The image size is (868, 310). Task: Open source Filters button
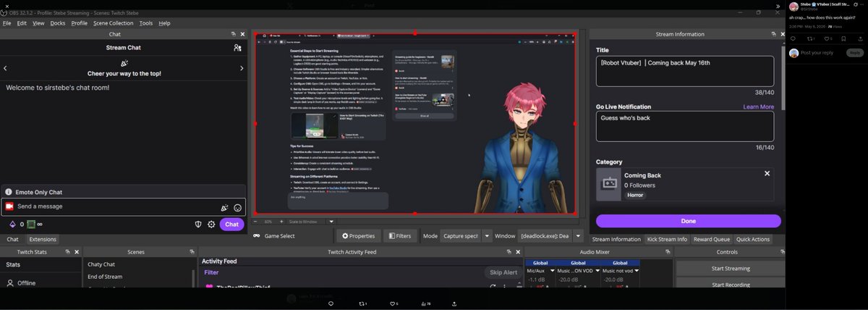(x=400, y=236)
